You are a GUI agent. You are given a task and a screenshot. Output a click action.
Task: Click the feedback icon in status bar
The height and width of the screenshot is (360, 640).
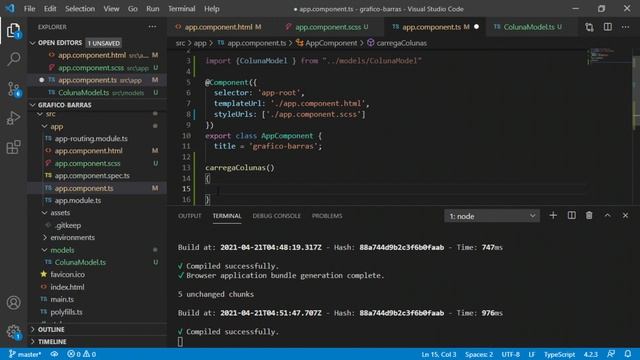point(611,354)
